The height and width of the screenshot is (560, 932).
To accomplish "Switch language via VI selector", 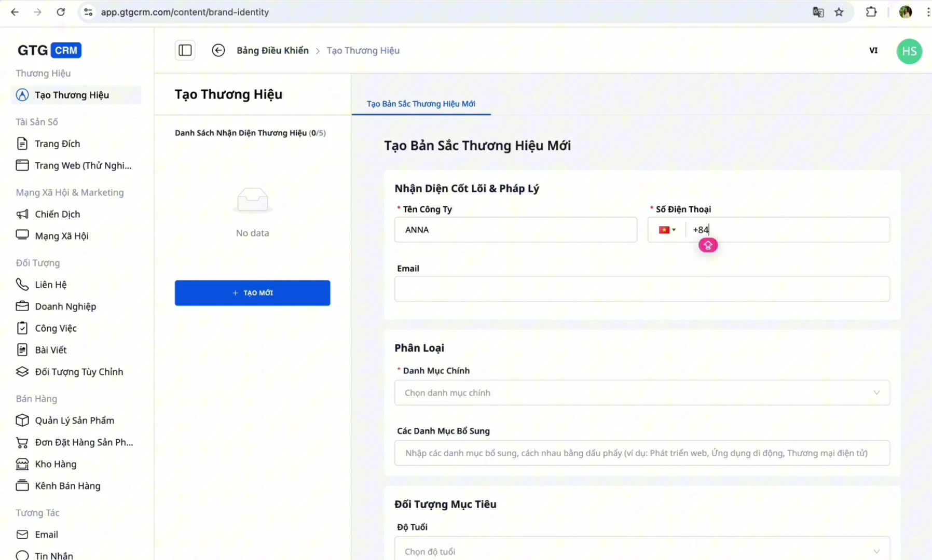I will pos(873,50).
